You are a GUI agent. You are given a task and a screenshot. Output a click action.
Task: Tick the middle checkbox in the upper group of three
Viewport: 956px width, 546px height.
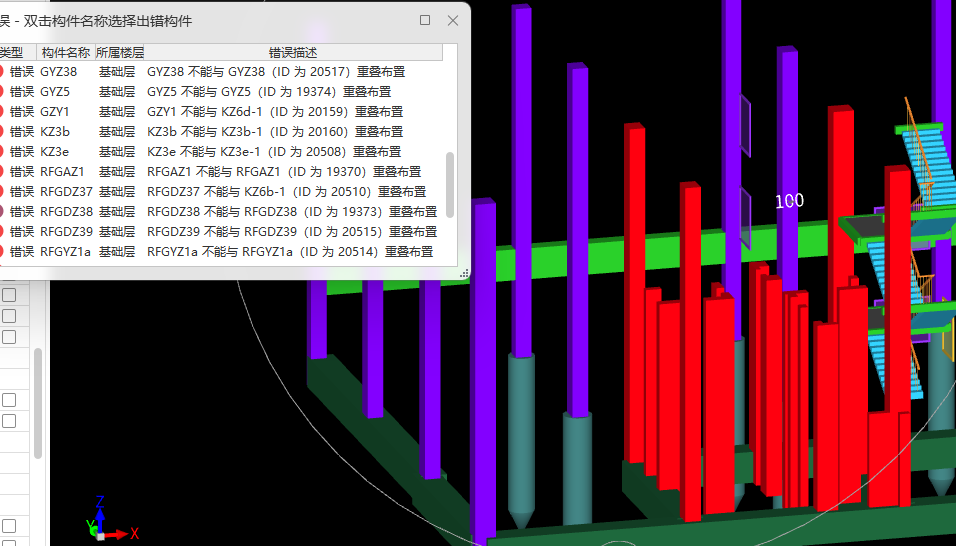click(x=9, y=316)
